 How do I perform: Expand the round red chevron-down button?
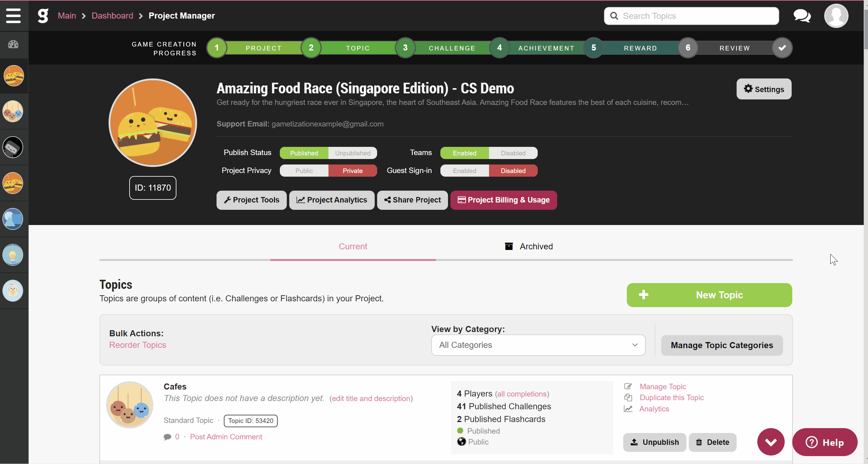771,442
